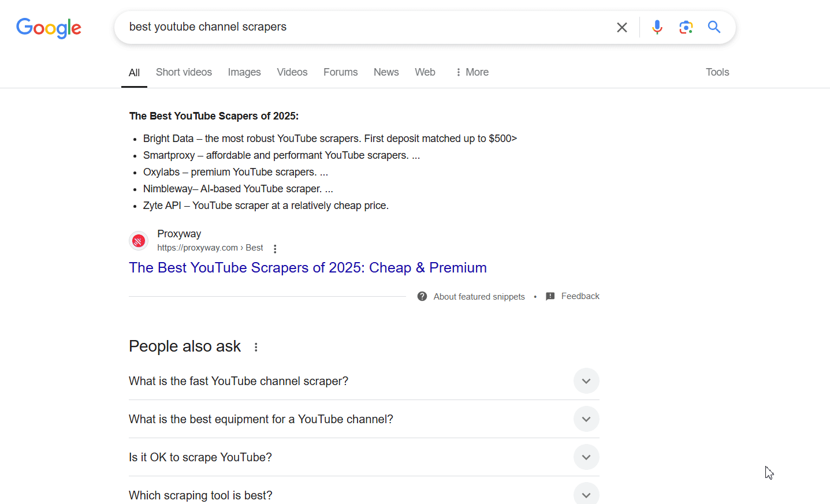This screenshot has height=504, width=830.
Task: Click the blue search magnifier icon
Action: tap(714, 27)
